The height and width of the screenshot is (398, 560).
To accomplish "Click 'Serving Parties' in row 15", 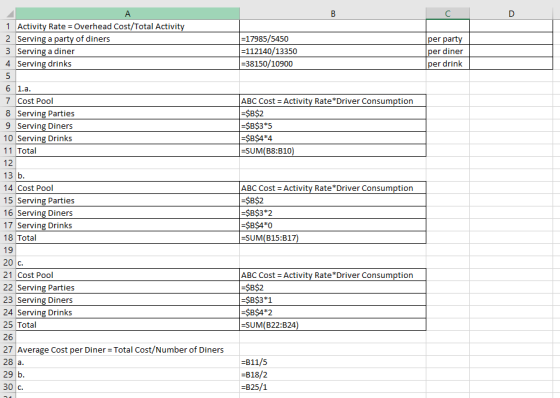I will (128, 200).
